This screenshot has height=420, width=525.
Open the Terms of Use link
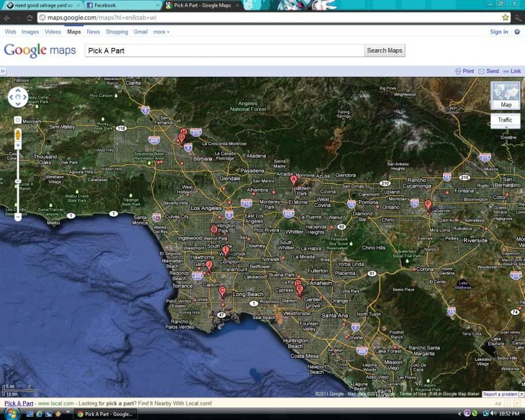click(413, 394)
